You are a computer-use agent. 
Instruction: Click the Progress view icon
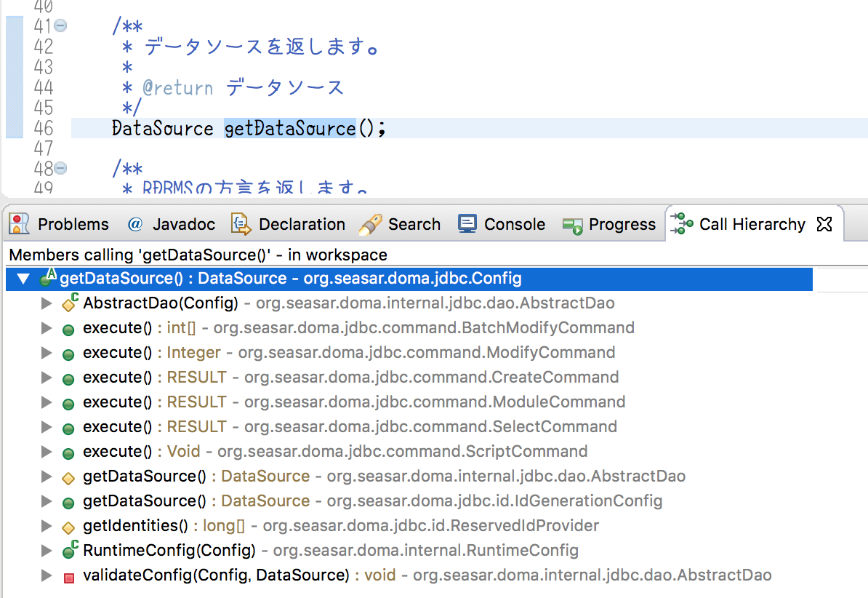573,224
